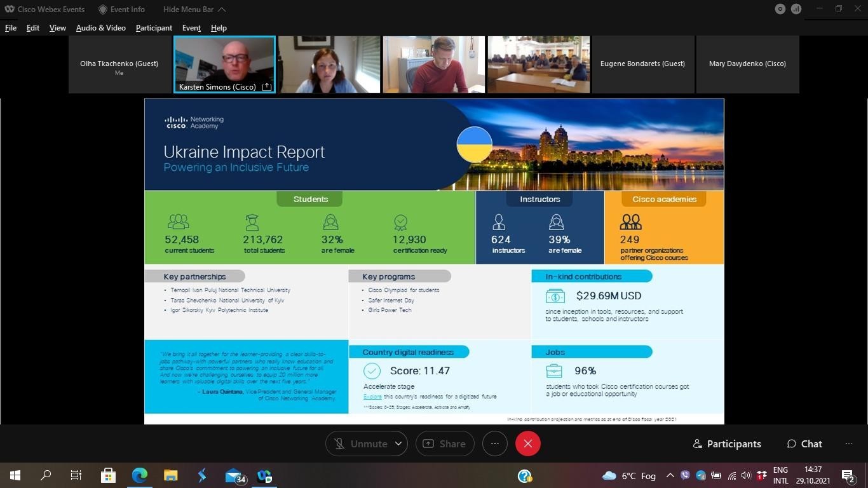Select Mary Davydenko (Cisco) participant tile
The height and width of the screenshot is (488, 868).
pos(748,64)
